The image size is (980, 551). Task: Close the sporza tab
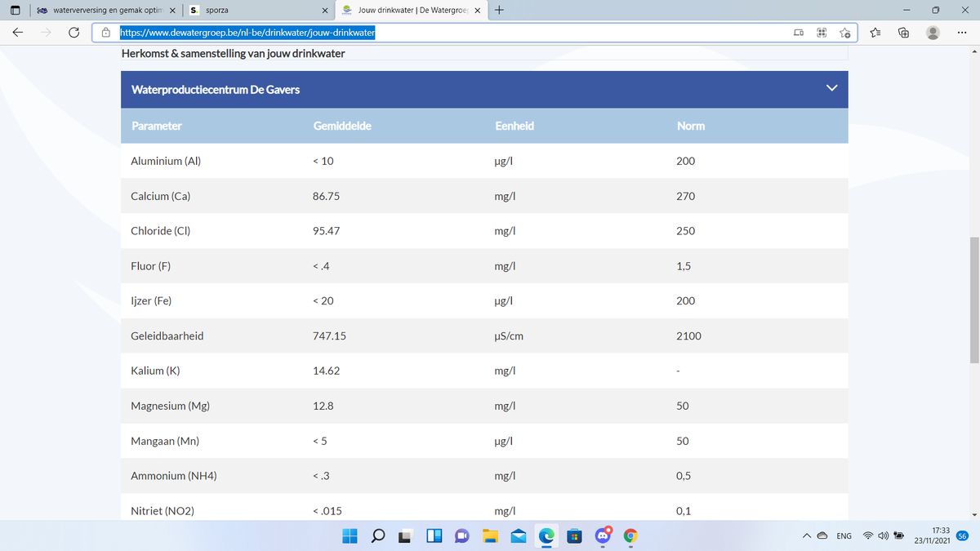pos(324,11)
